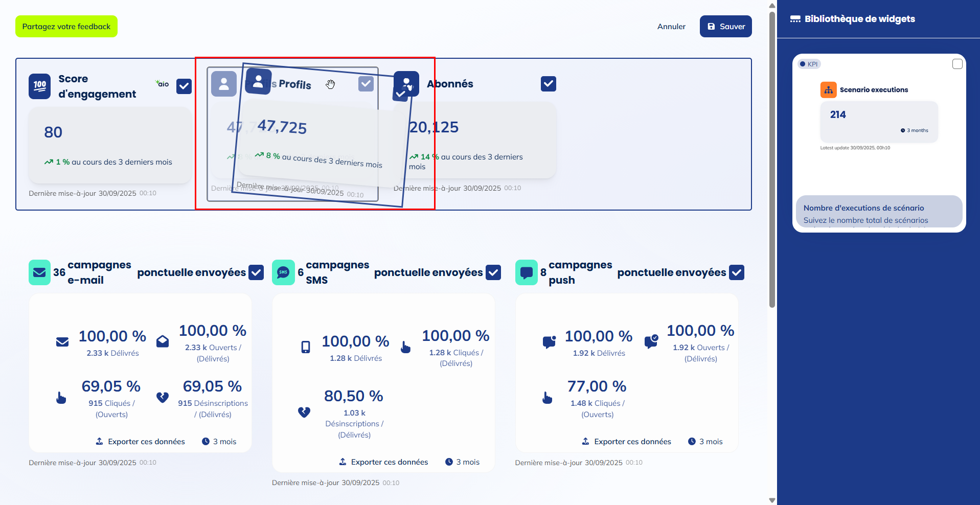Open the 3 mois selector on email card
Screen dimensions: 980x505
[220, 441]
